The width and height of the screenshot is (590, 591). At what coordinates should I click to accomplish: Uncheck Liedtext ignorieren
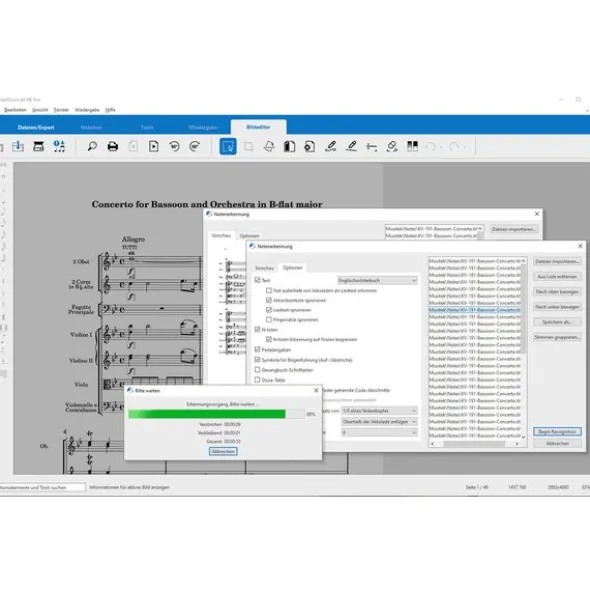coord(269,310)
